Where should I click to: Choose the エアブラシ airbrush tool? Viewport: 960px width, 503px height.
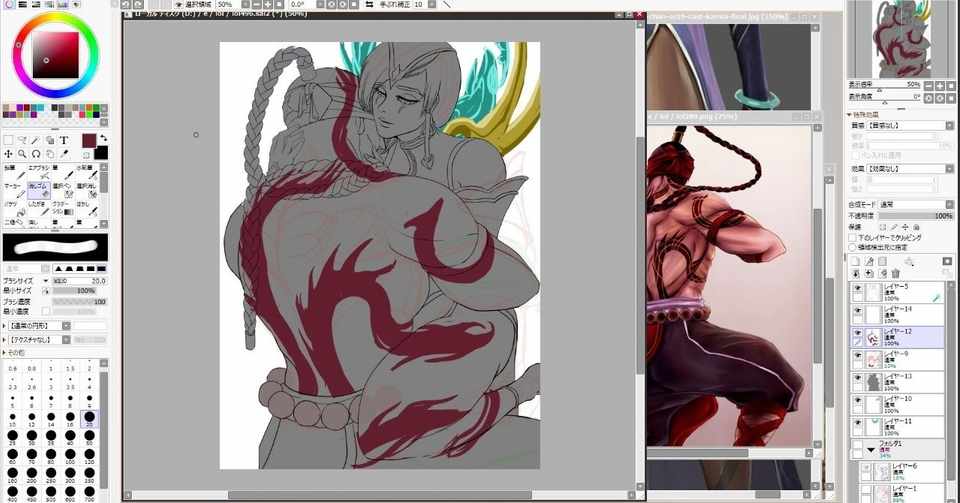[x=40, y=173]
